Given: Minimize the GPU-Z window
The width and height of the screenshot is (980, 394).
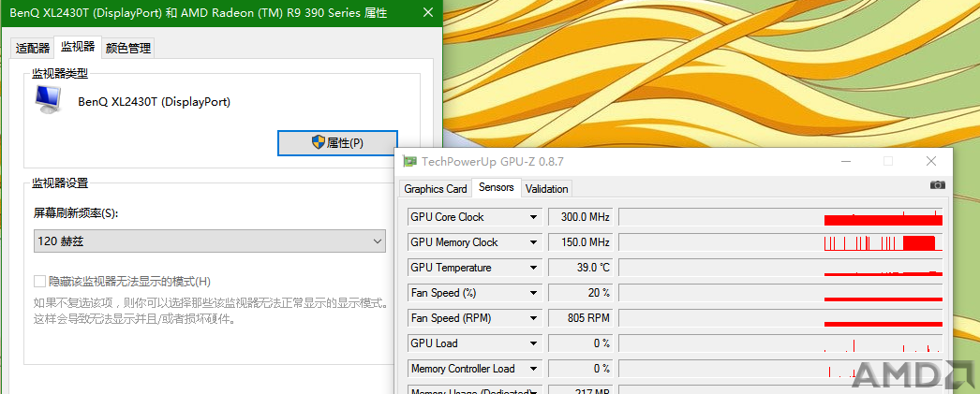Looking at the screenshot, I should [846, 162].
